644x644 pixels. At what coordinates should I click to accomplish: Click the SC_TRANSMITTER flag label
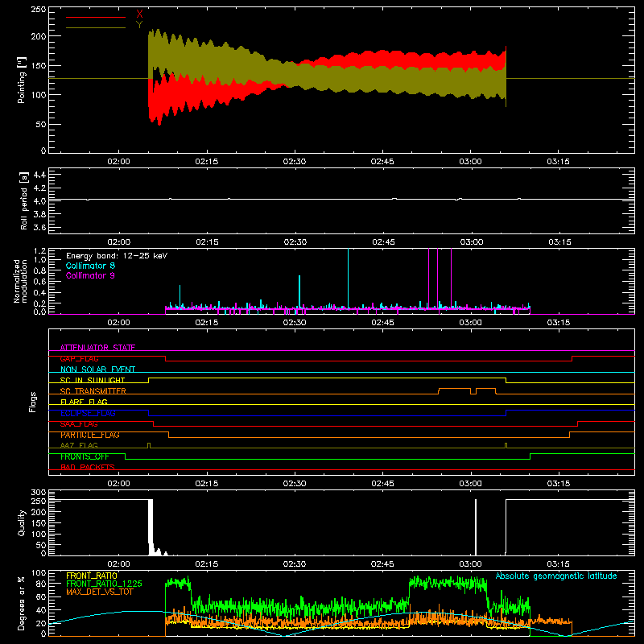pyautogui.click(x=93, y=391)
